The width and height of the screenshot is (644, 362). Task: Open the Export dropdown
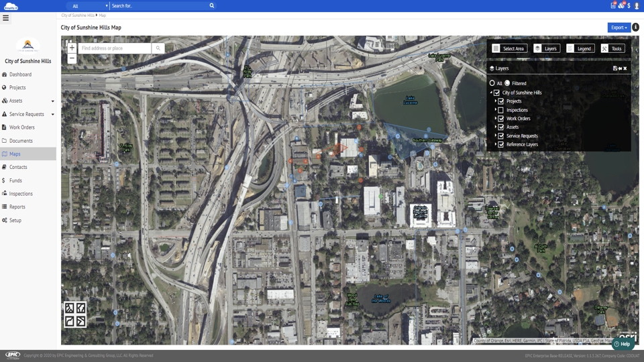tap(619, 27)
